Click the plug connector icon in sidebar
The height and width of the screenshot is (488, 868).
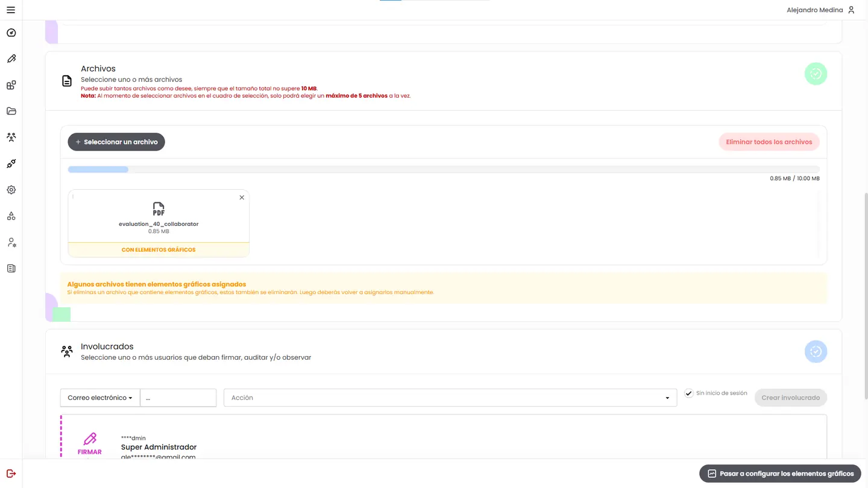click(11, 163)
